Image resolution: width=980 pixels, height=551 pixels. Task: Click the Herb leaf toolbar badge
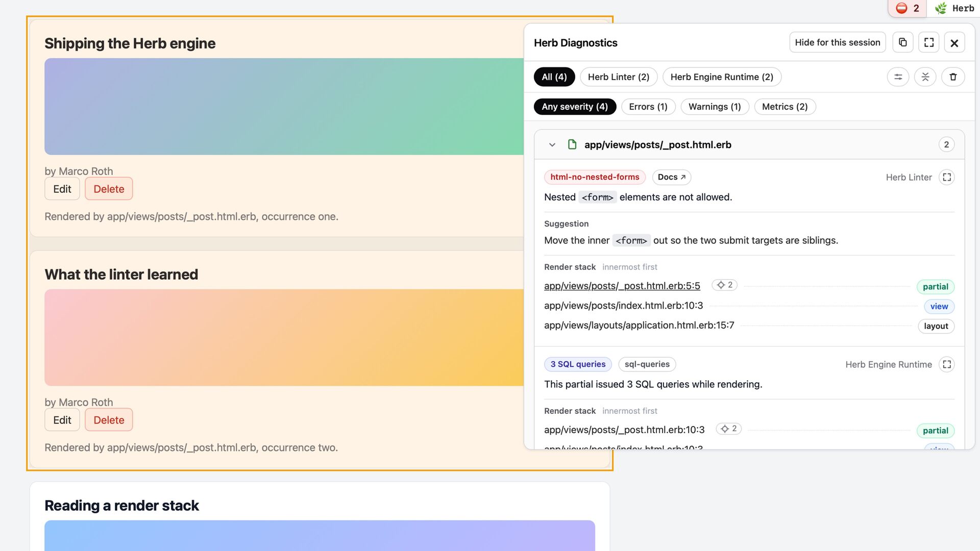(x=954, y=8)
